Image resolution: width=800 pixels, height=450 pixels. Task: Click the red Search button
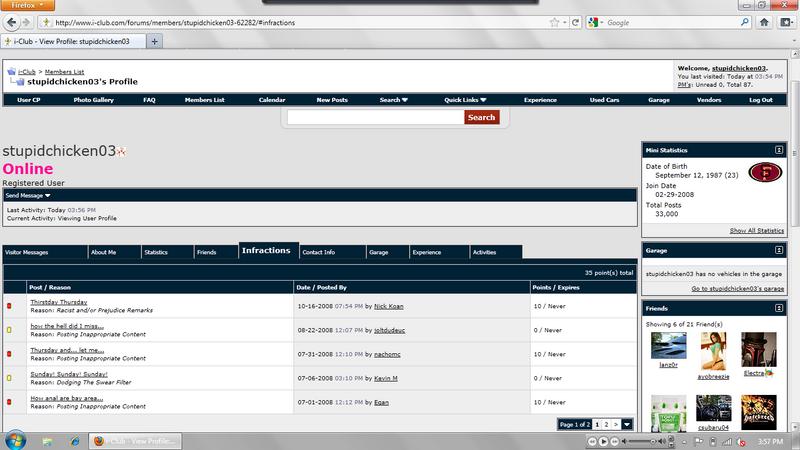coord(481,117)
